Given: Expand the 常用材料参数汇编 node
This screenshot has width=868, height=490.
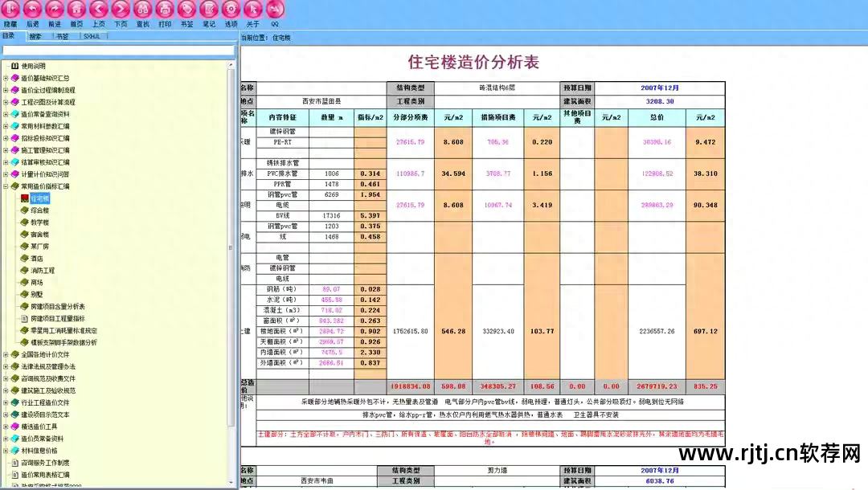Looking at the screenshot, I should pos(6,126).
